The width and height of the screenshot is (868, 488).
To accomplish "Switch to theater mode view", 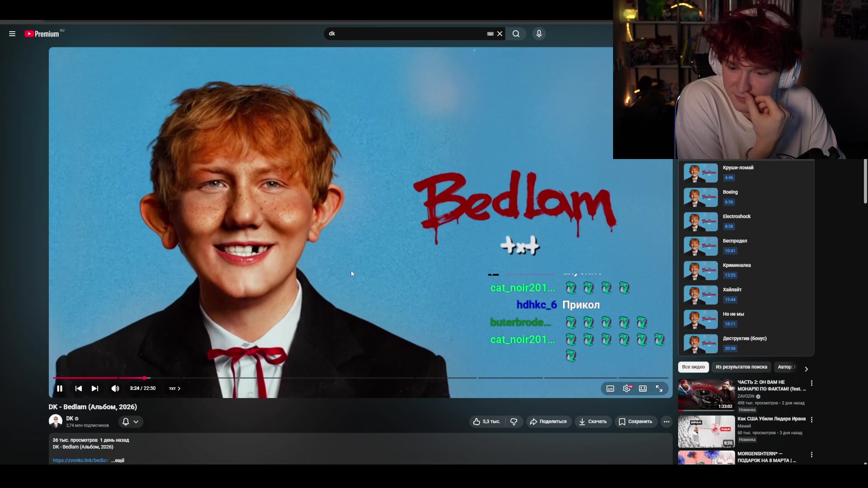I will [643, 389].
